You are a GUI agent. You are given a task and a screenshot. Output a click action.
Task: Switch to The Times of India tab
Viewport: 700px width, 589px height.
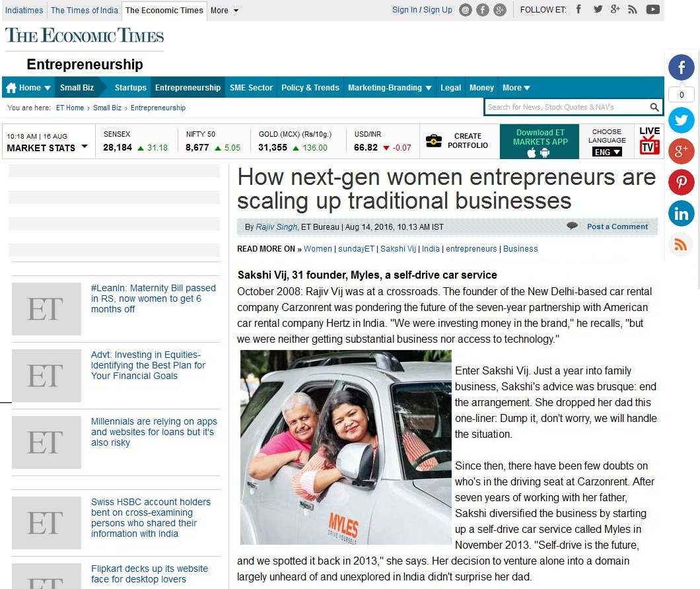click(x=85, y=11)
